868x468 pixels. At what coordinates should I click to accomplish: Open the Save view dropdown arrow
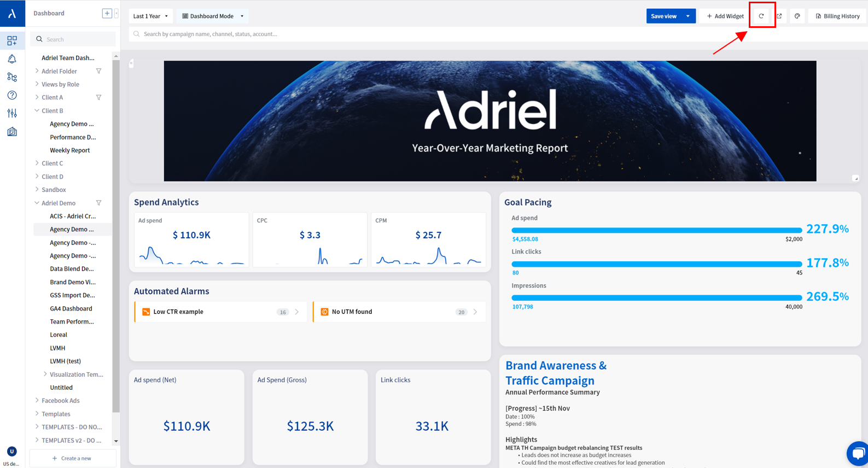[x=688, y=16]
